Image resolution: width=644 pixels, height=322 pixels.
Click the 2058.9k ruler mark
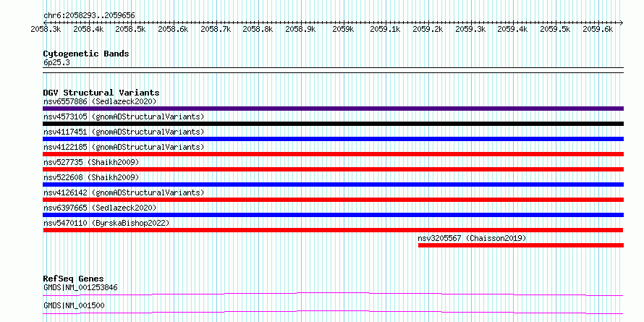[300, 29]
